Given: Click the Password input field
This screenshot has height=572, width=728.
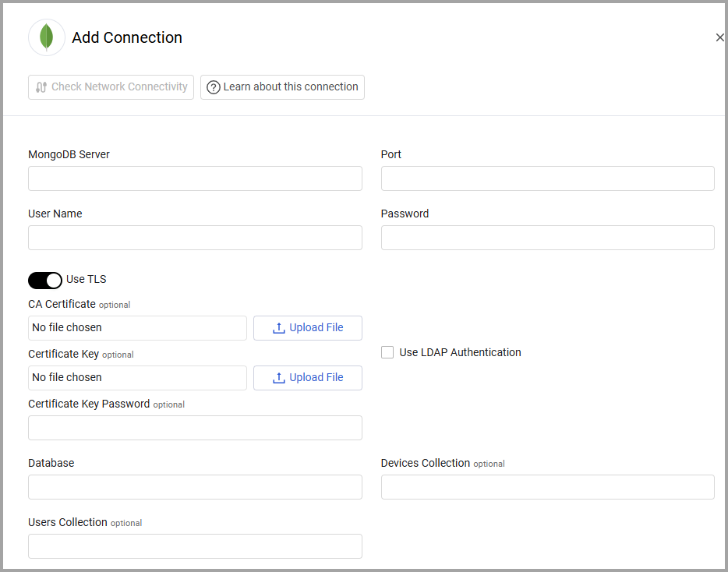Looking at the screenshot, I should [x=548, y=238].
